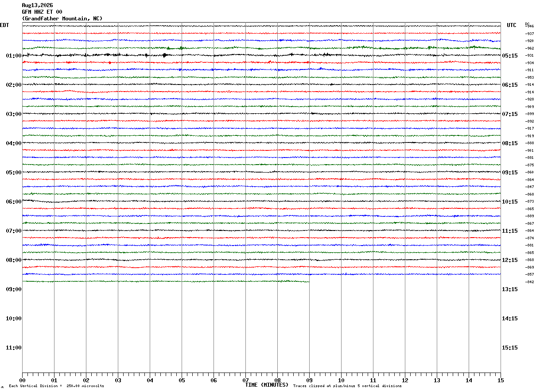
Task: Click the 15:15 UTC time label
Action: pyautogui.click(x=510, y=348)
